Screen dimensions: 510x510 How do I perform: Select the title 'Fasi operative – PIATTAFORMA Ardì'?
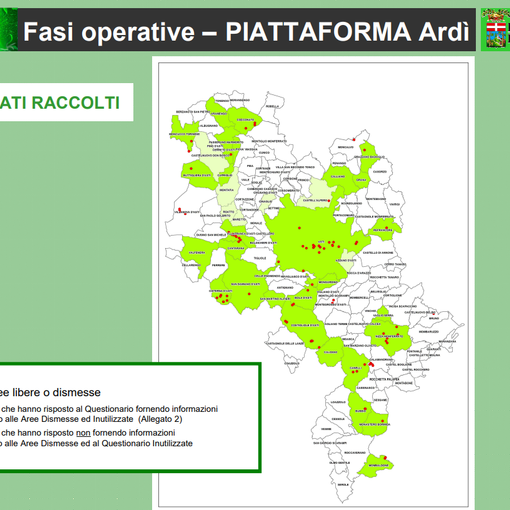tap(246, 32)
